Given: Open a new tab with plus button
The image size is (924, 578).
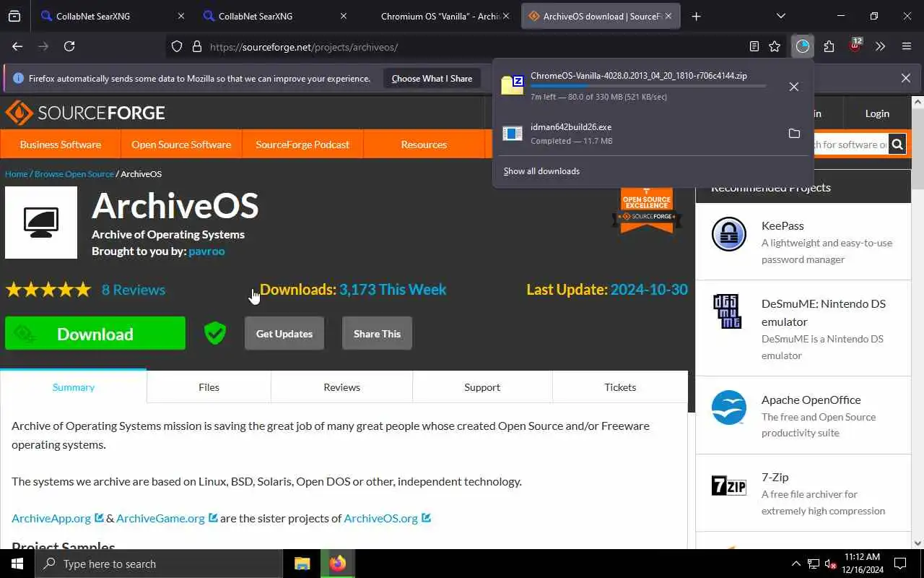Looking at the screenshot, I should [696, 16].
